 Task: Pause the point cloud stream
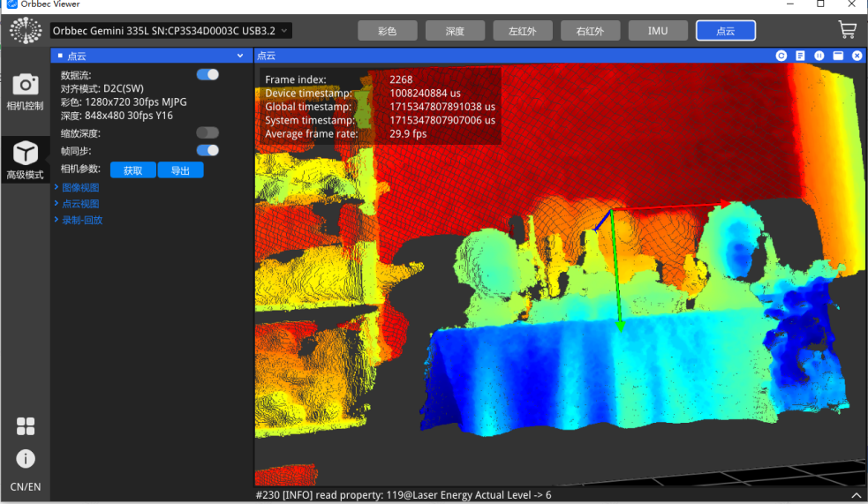point(819,56)
